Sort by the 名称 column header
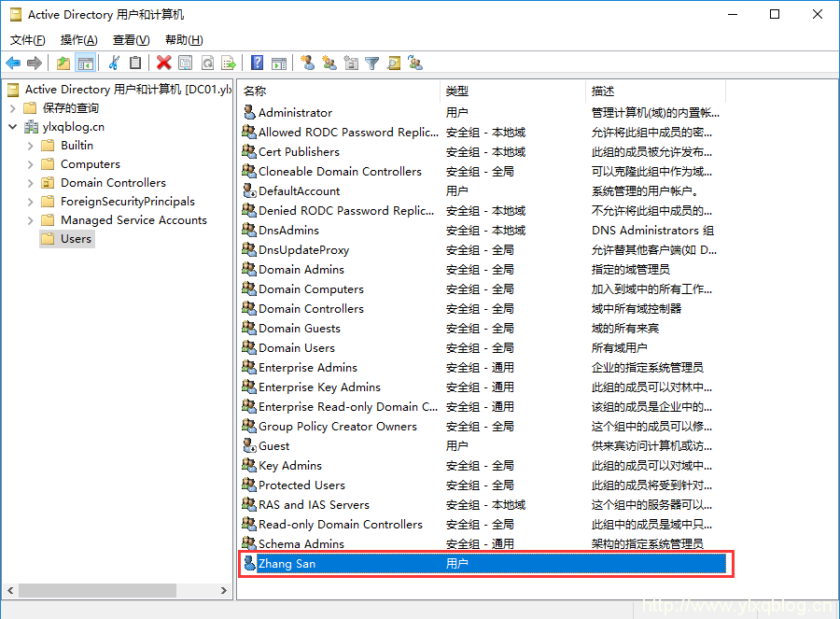840x619 pixels. click(x=339, y=91)
